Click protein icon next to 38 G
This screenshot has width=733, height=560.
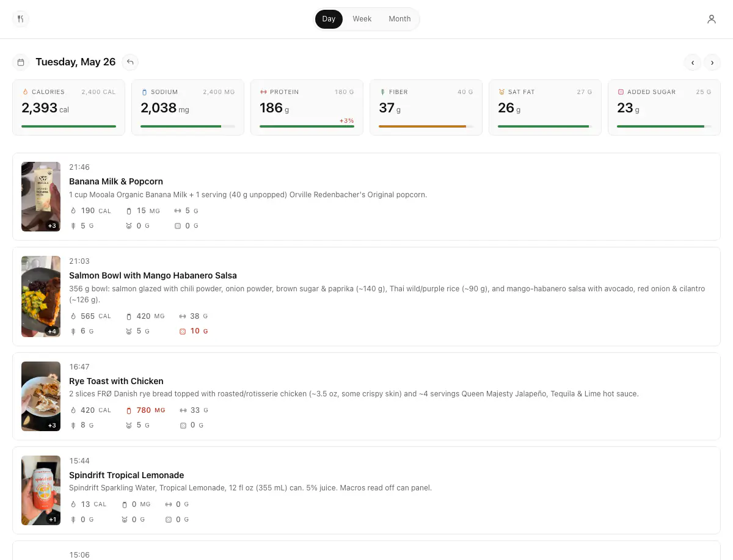pos(183,316)
